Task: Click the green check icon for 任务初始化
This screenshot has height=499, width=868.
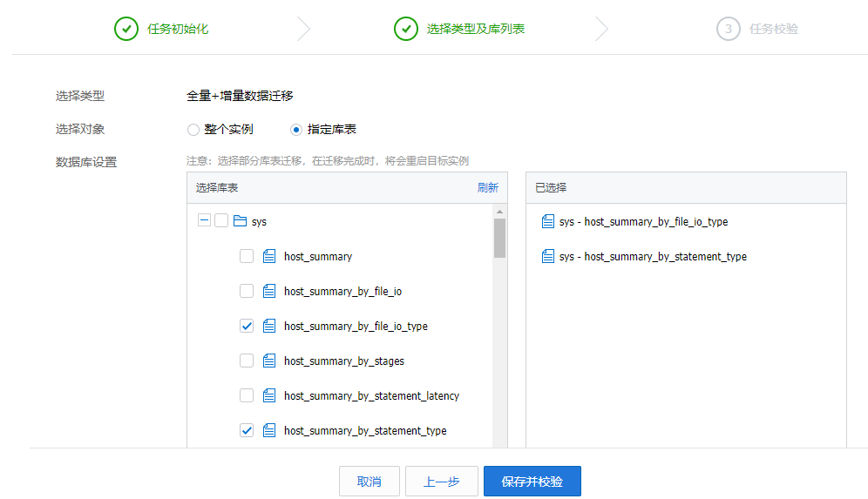Action: click(126, 29)
